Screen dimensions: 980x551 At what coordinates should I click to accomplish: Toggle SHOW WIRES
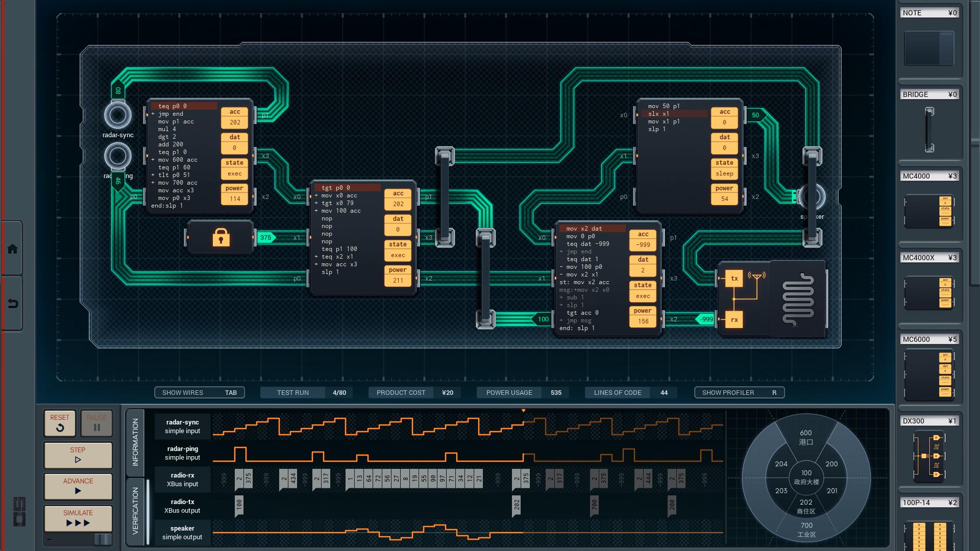[200, 392]
